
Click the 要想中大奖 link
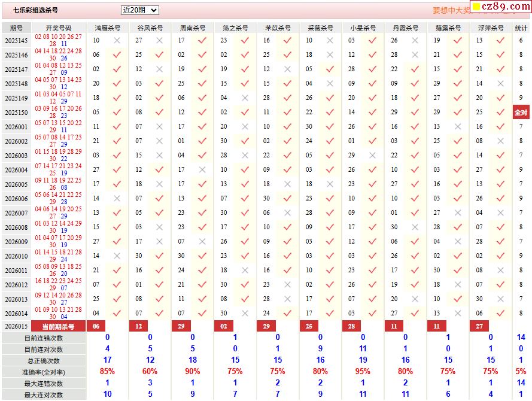pos(449,11)
